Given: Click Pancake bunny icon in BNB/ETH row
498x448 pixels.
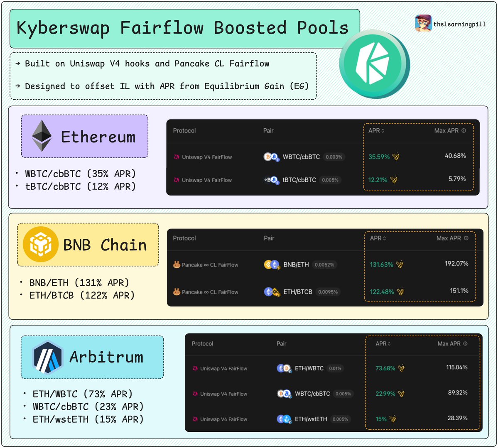Looking at the screenshot, I should [177, 264].
